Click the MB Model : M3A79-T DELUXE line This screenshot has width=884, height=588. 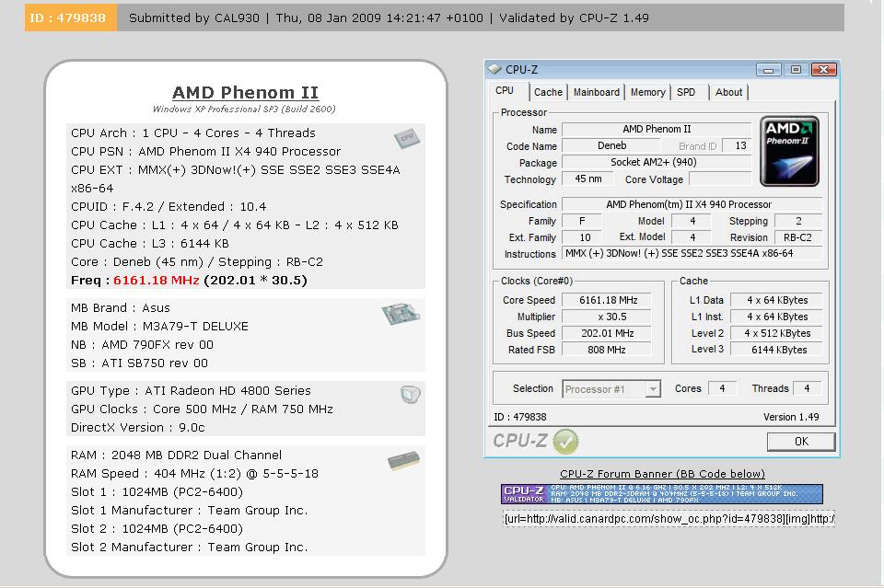point(159,326)
